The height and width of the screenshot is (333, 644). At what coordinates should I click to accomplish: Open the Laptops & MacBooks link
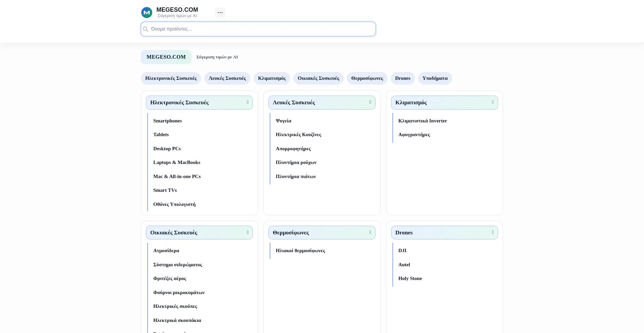[176, 162]
